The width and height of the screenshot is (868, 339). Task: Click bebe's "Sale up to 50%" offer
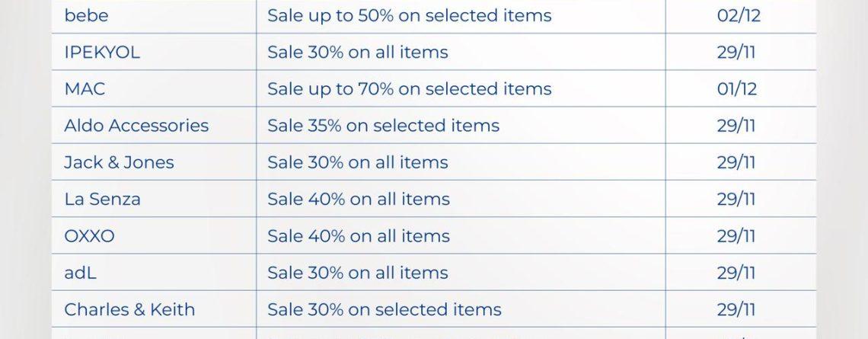[x=409, y=15]
